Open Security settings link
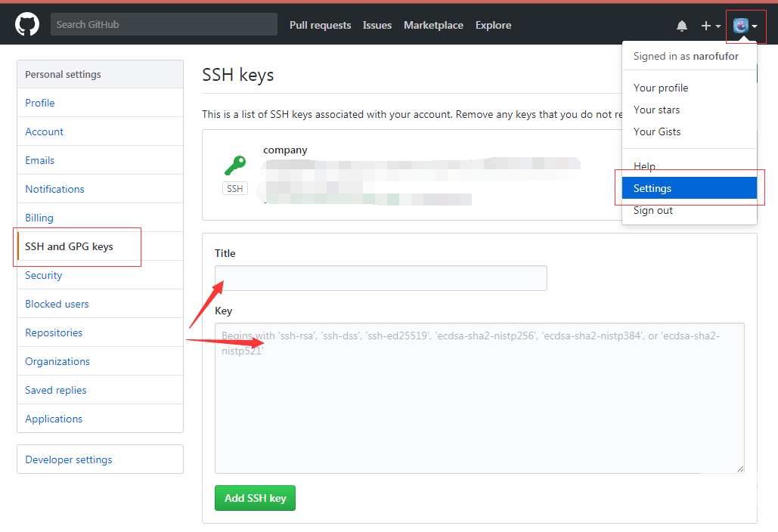The height and width of the screenshot is (532, 778). [101, 275]
